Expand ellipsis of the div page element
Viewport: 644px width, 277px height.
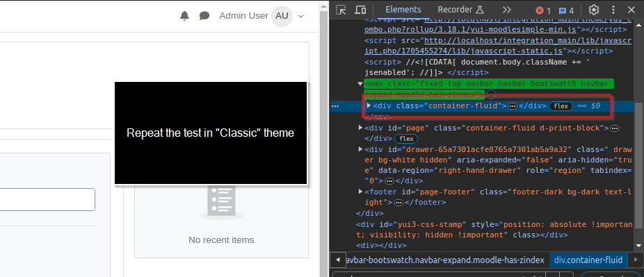(614, 128)
